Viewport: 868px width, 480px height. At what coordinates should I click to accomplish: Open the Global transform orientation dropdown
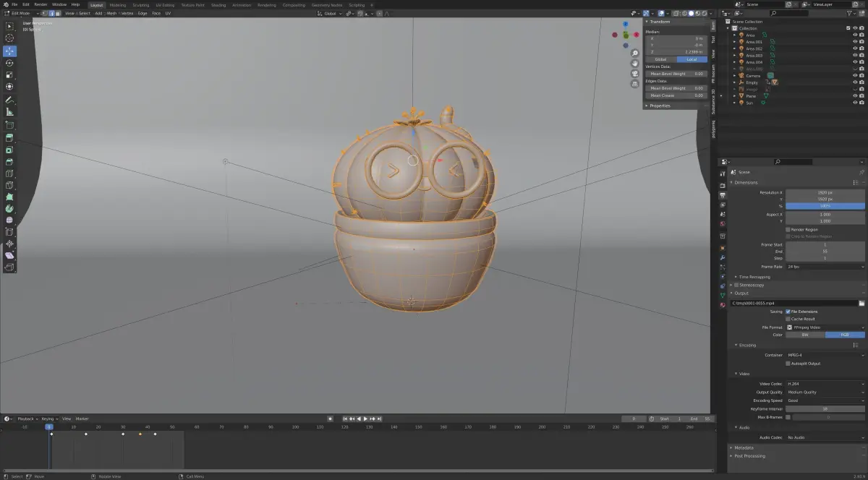click(330, 13)
